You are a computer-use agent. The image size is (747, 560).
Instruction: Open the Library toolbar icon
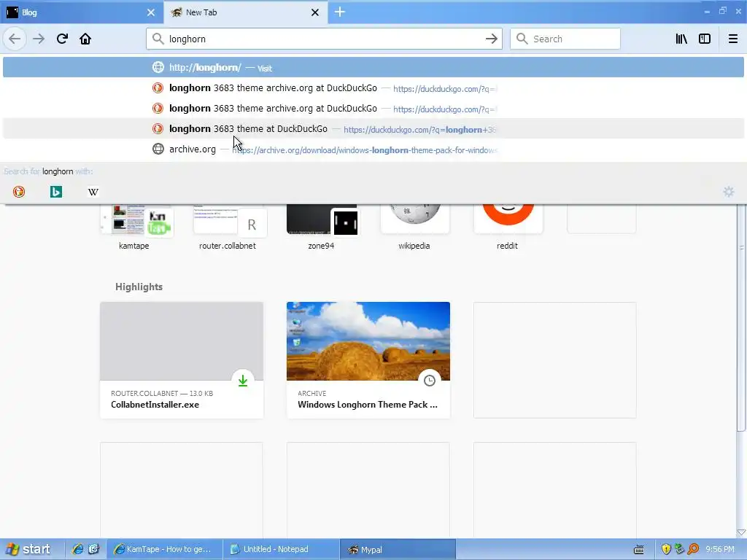point(681,39)
